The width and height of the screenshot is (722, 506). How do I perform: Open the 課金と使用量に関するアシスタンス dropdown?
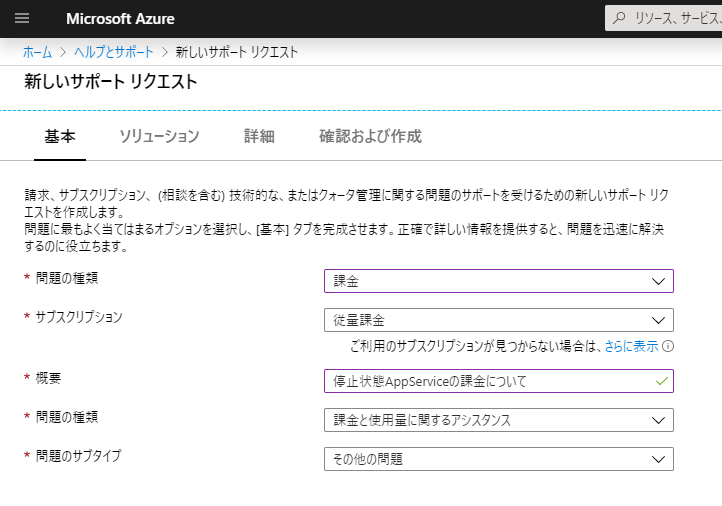point(499,420)
